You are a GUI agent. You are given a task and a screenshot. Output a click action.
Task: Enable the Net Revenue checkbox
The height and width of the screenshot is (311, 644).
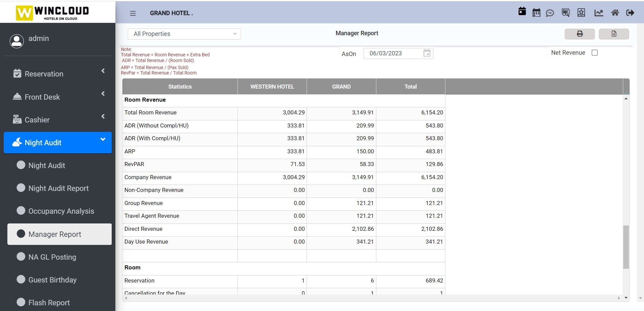click(x=595, y=53)
